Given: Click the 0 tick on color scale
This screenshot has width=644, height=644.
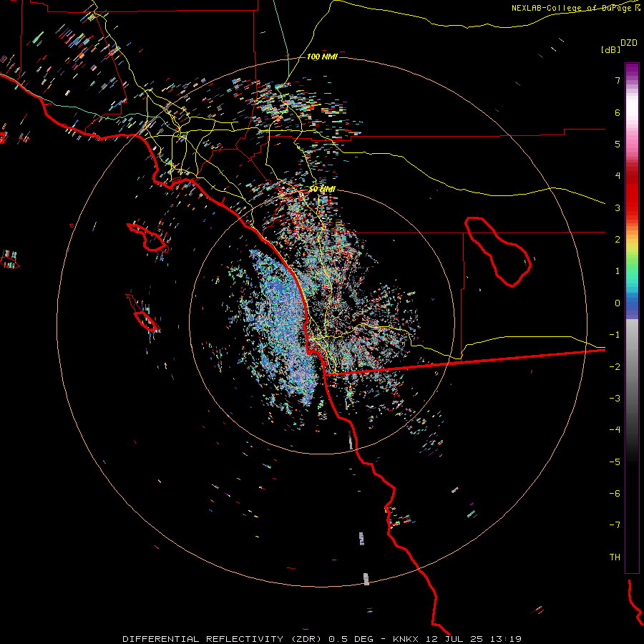Looking at the screenshot, I should pyautogui.click(x=618, y=303).
